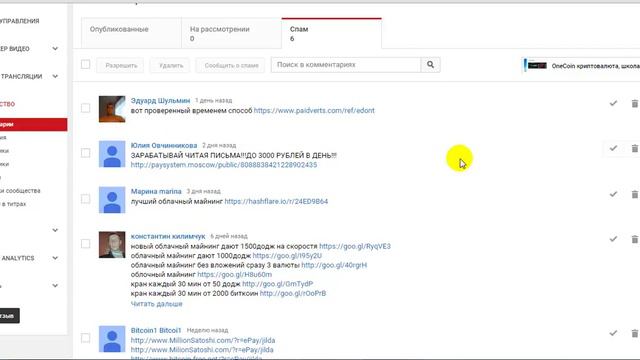Expand the ANALYTICS sidebar section chevron
The width and height of the screenshot is (640, 360).
55,258
